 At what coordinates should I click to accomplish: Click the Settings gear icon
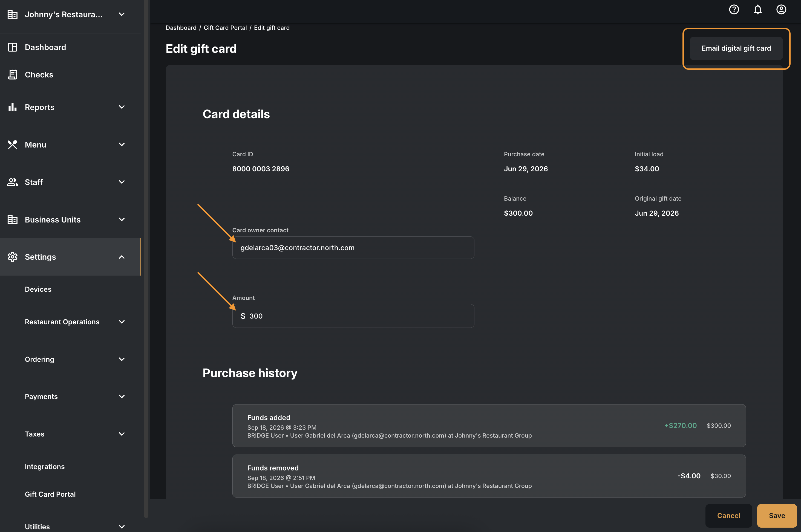point(13,257)
